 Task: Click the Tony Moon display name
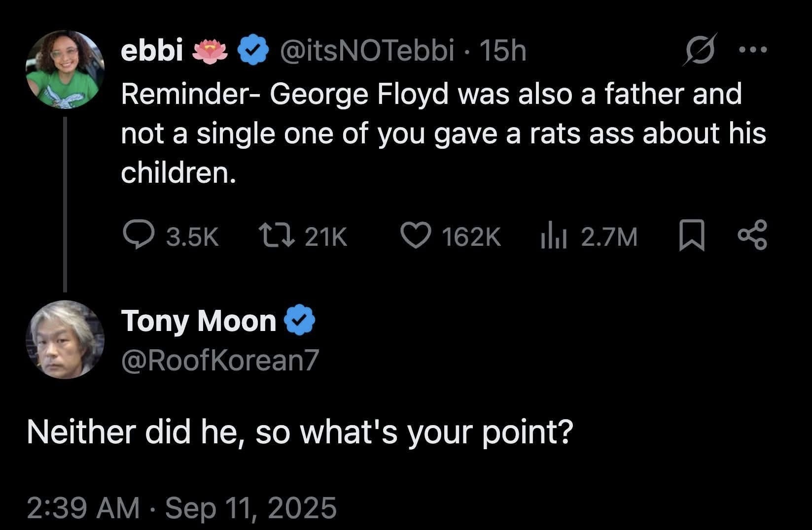[x=198, y=321]
